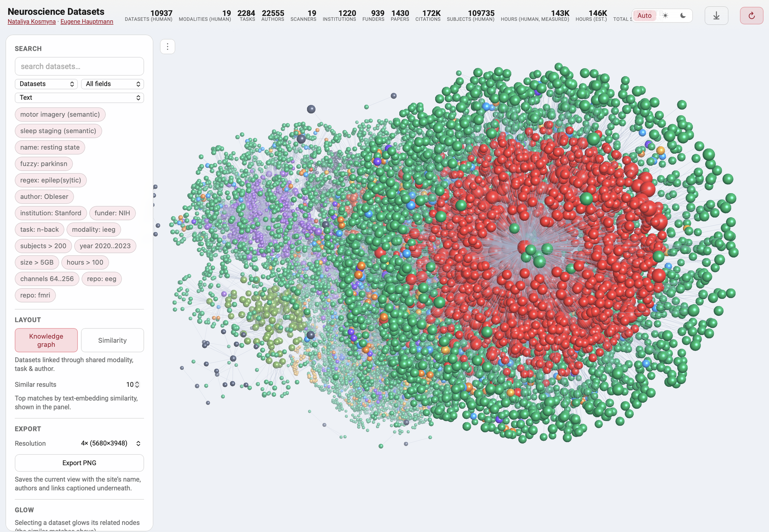Focus the search datasets input field

click(79, 66)
